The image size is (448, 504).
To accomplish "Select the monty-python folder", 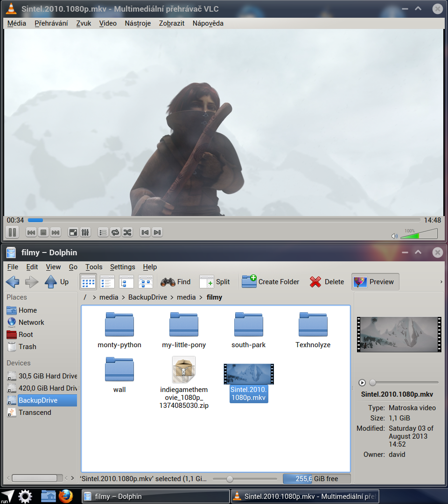I will tap(119, 330).
